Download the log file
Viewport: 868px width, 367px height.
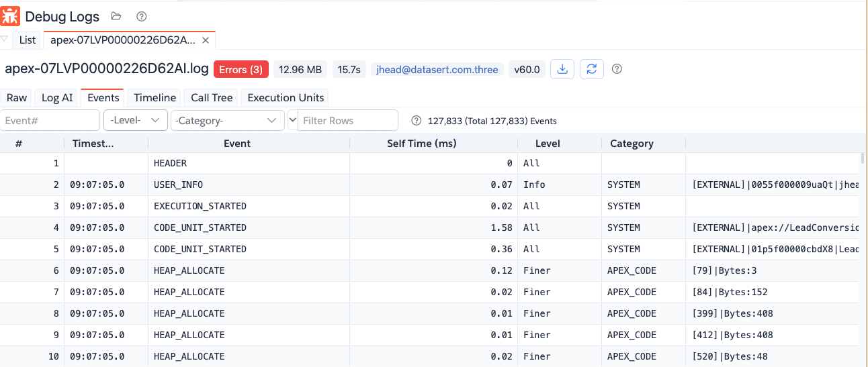562,69
